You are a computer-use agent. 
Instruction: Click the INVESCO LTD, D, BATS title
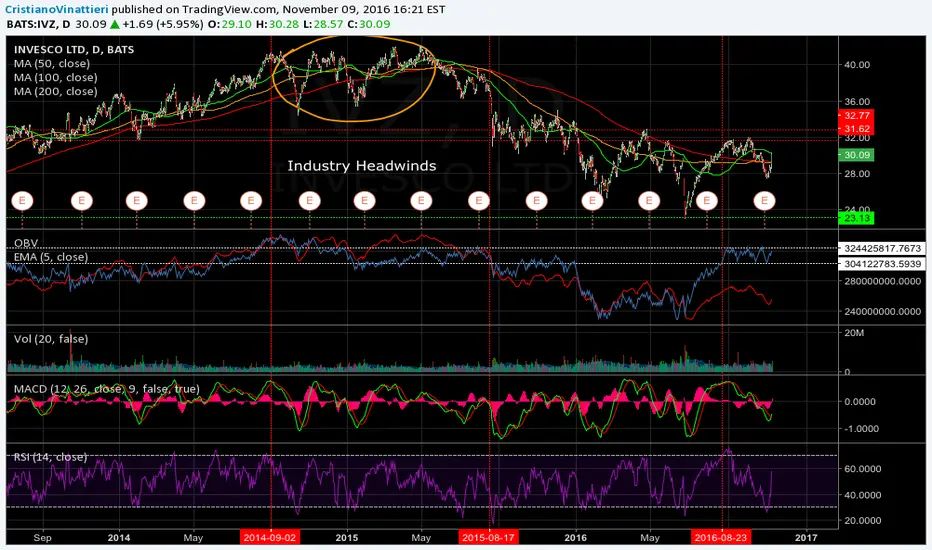(74, 49)
